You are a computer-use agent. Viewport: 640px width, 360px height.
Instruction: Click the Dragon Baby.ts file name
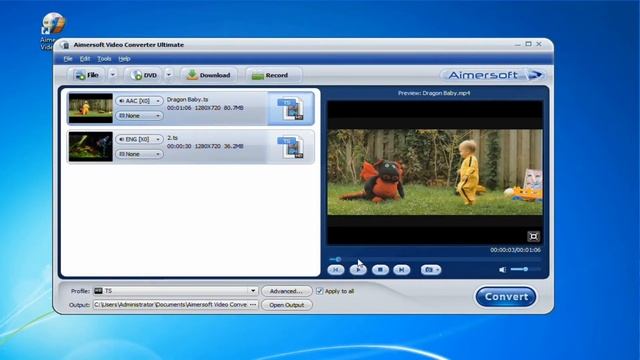pos(187,99)
